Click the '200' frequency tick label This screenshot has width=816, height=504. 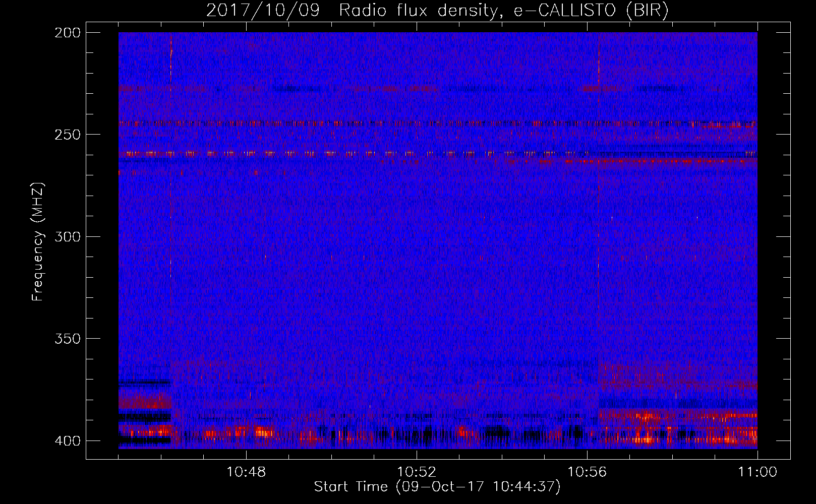coord(68,33)
